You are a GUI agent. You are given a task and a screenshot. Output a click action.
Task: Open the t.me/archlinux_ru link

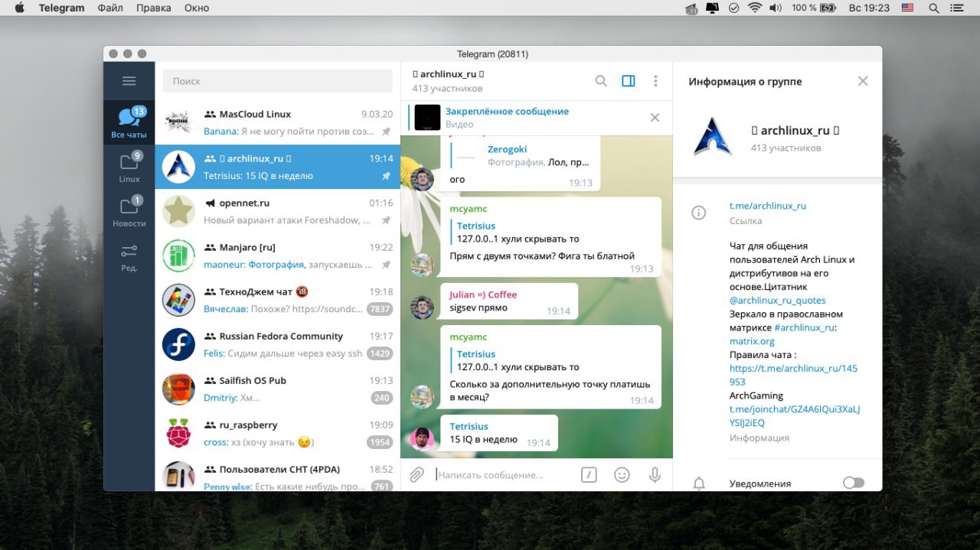(768, 206)
